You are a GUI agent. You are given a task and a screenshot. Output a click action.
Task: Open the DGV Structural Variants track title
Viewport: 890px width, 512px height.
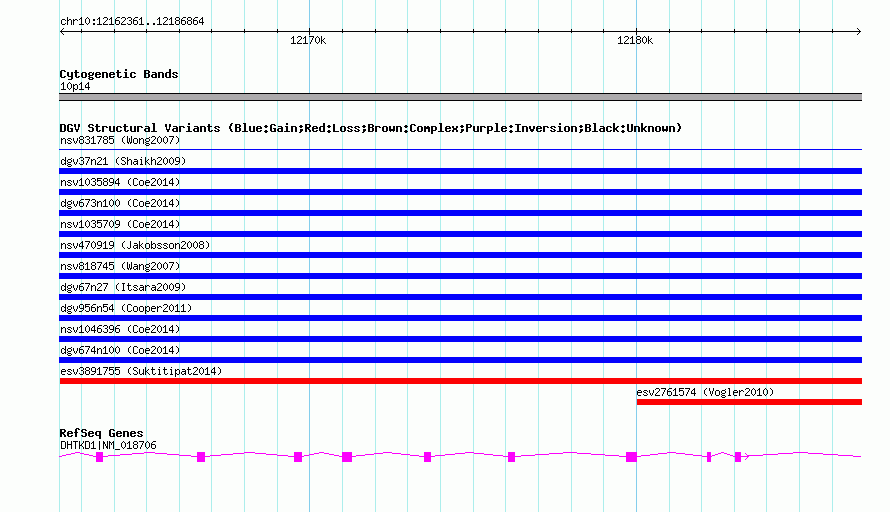[371, 128]
